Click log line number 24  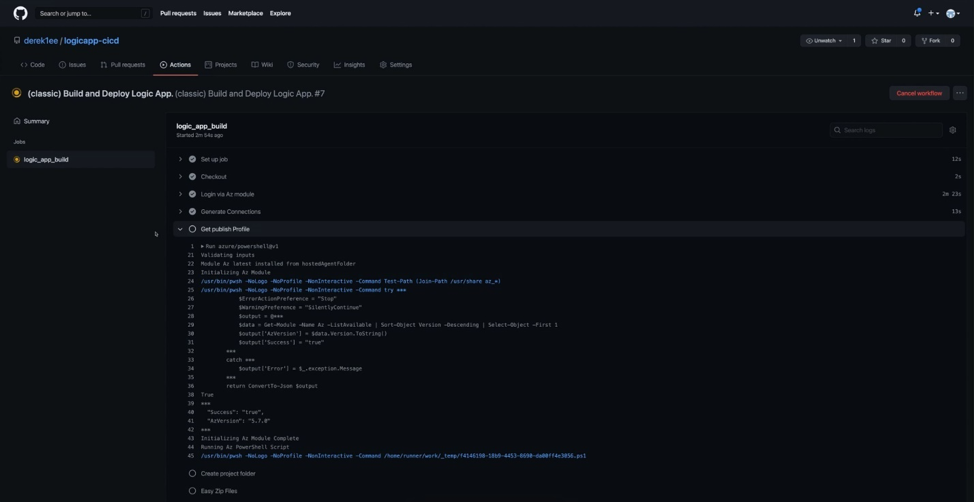190,281
